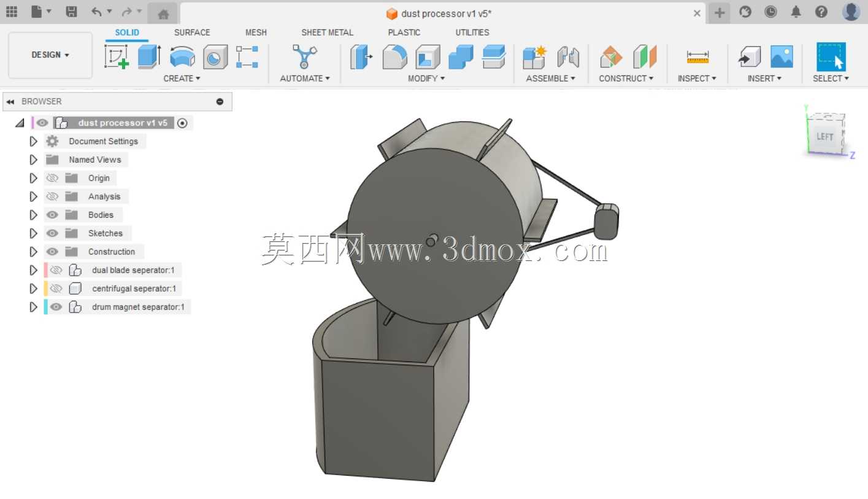The width and height of the screenshot is (868, 499).
Task: Select the Offset Face tool
Action: click(493, 57)
